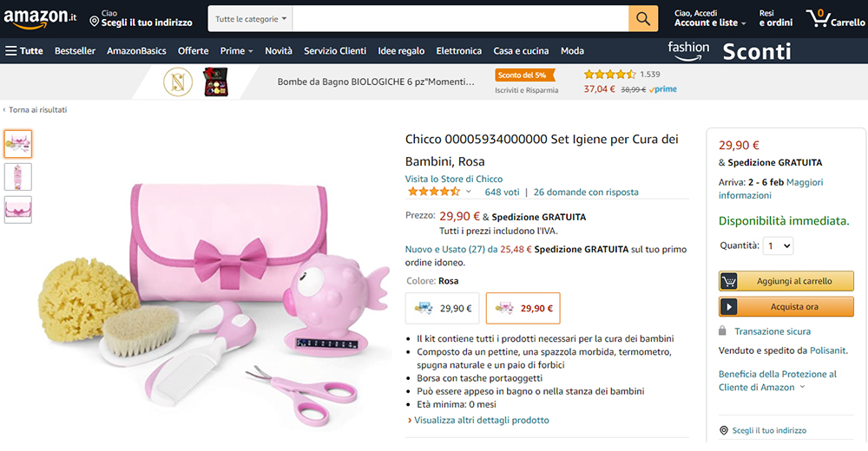The width and height of the screenshot is (868, 451).
Task: Click cart icon on Aggiungi al carrello
Action: [x=729, y=281]
